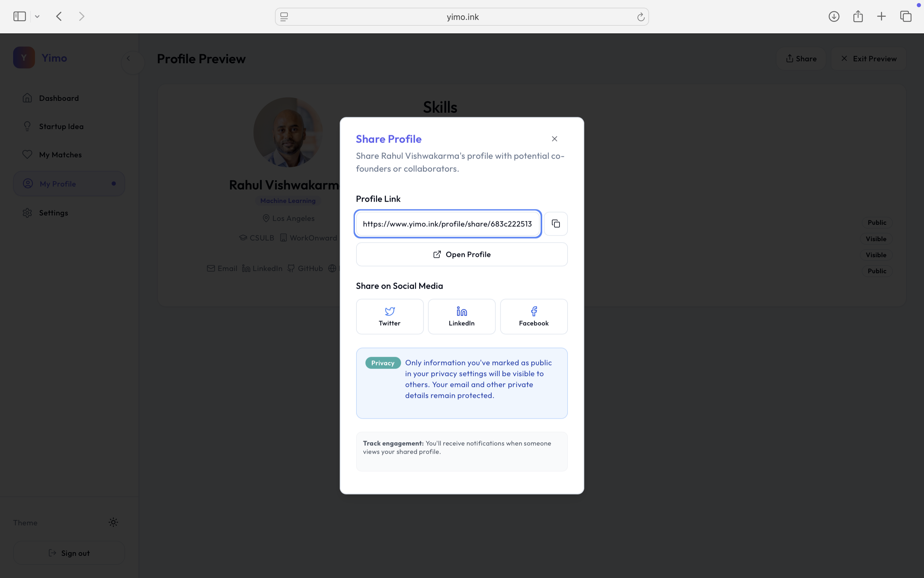
Task: Click the first Public badge
Action: point(877,223)
